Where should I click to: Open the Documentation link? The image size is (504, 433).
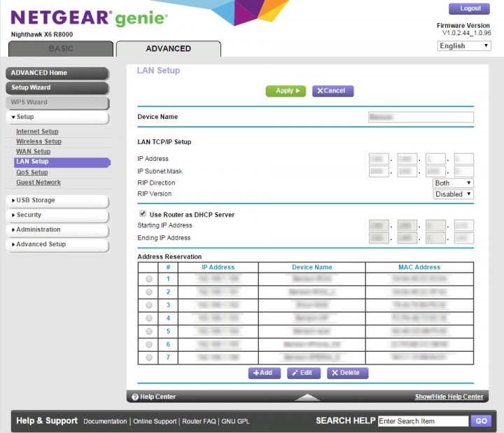coord(105,421)
